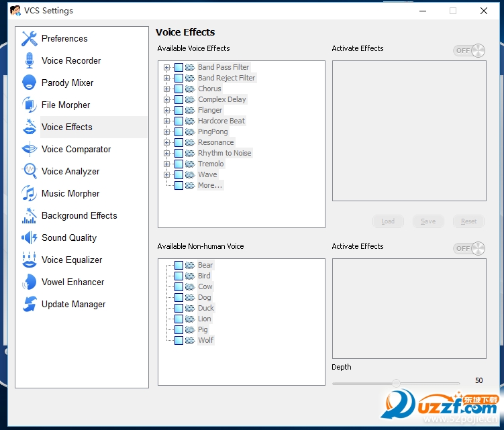Expand the Band Reject Filter node
Viewport: 504px width, 430px height.
pyautogui.click(x=166, y=78)
